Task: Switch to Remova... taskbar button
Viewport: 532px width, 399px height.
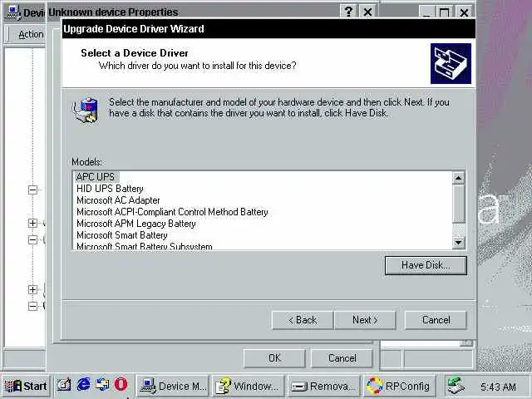Action: (x=324, y=386)
